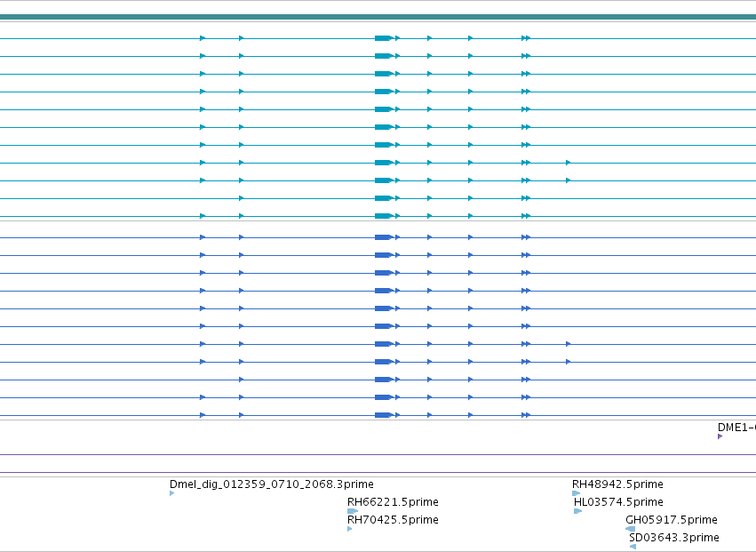
Task: Click the feature glyph below RH66221.5prime
Action: pos(353,511)
